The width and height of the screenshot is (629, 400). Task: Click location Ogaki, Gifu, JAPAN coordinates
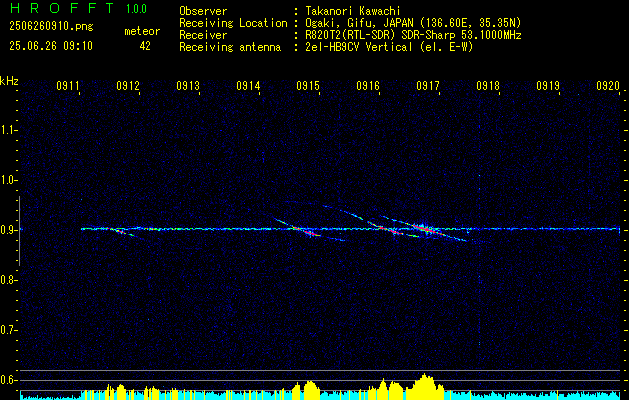[x=413, y=23]
